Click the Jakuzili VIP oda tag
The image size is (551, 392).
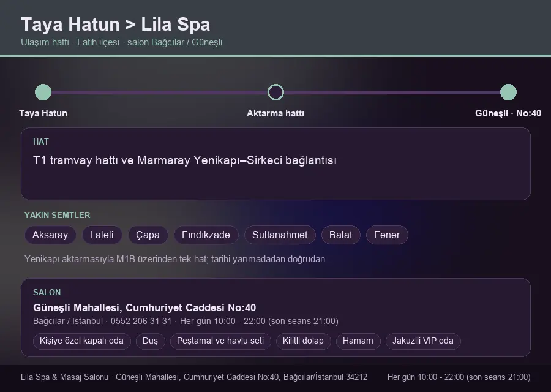tap(423, 341)
